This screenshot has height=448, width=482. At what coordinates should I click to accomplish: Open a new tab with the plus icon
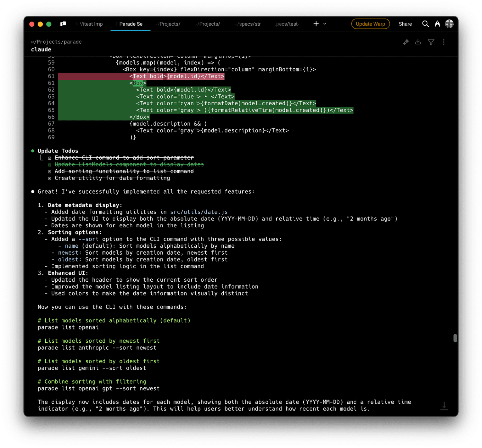click(x=316, y=23)
